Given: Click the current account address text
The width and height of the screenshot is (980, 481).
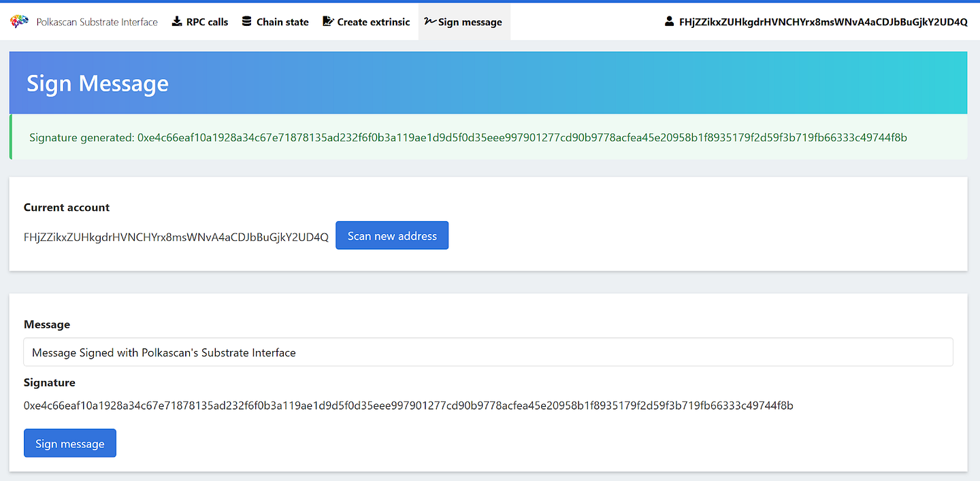Looking at the screenshot, I should 176,237.
